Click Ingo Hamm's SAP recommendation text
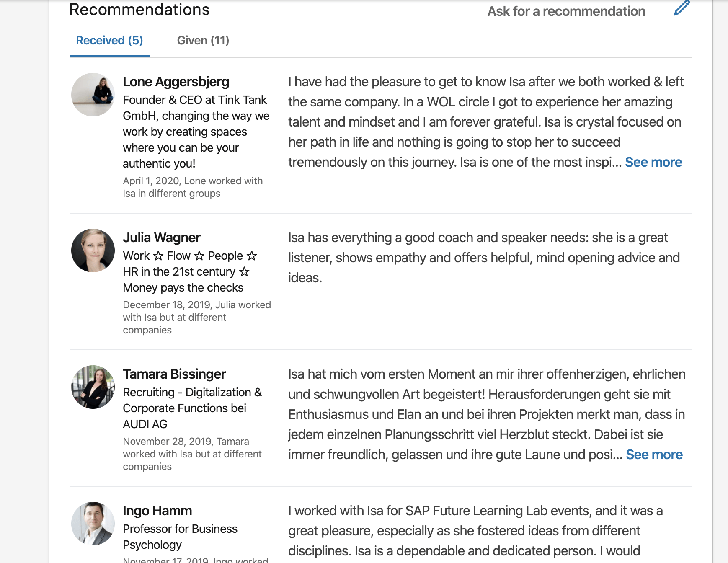The height and width of the screenshot is (563, 728). coord(475,531)
